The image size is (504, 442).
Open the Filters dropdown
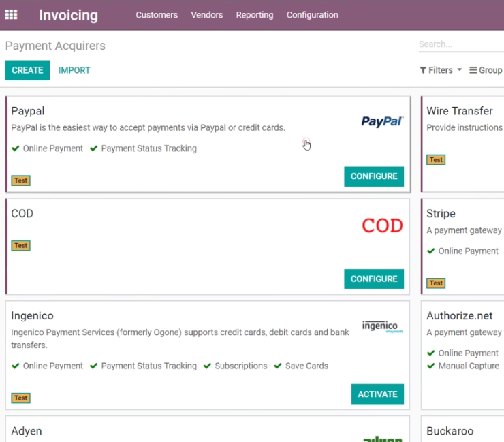[x=441, y=70]
